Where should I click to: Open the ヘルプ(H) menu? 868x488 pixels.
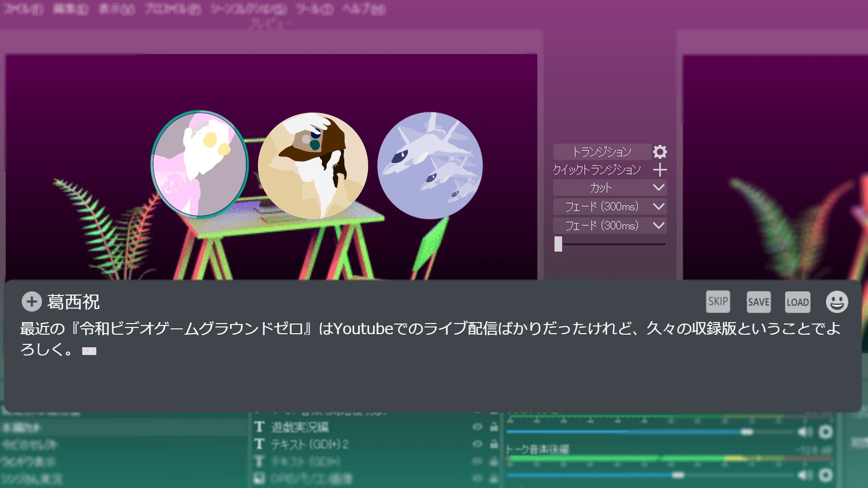tap(364, 9)
